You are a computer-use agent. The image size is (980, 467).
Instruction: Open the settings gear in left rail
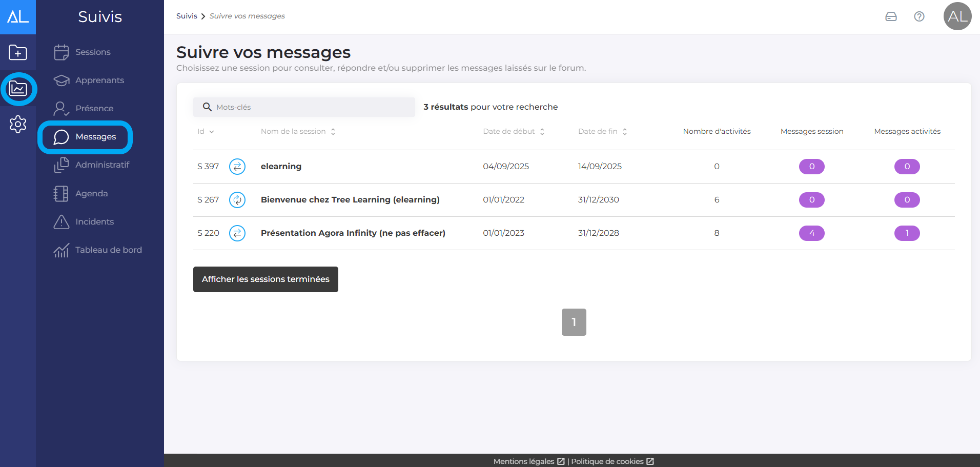pyautogui.click(x=18, y=124)
